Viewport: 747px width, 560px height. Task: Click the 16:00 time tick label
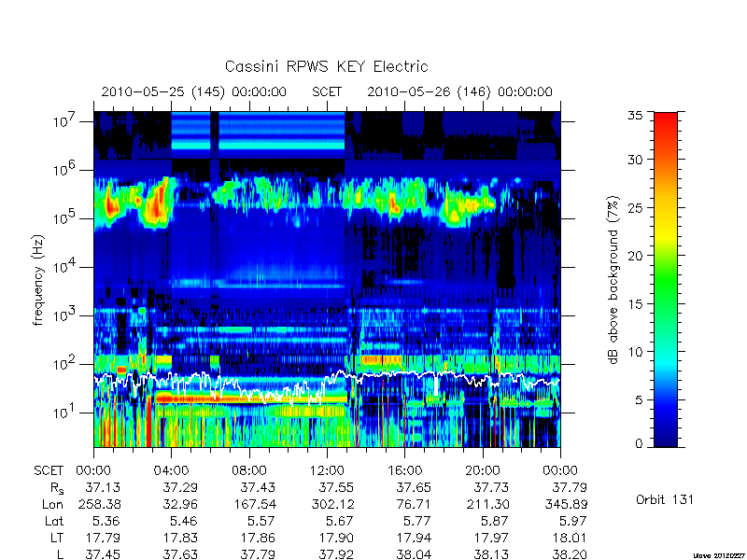tap(404, 470)
